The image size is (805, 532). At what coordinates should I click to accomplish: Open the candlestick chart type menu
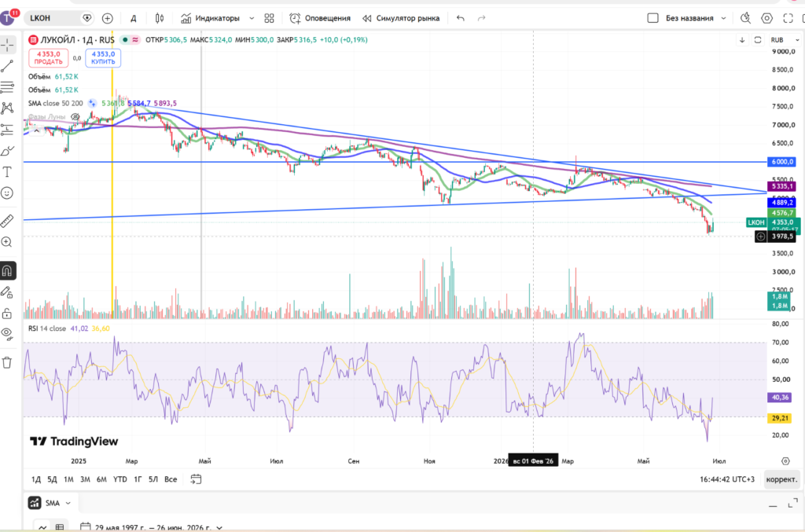(x=160, y=19)
